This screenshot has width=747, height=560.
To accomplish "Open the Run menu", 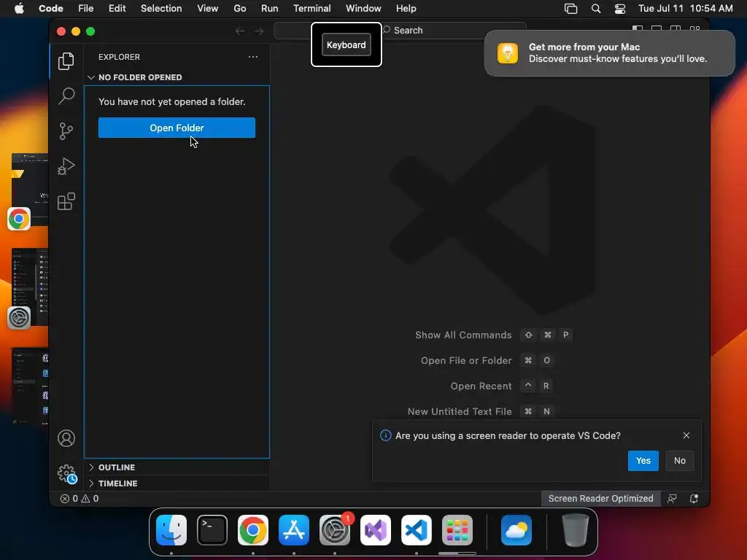I will point(270,9).
